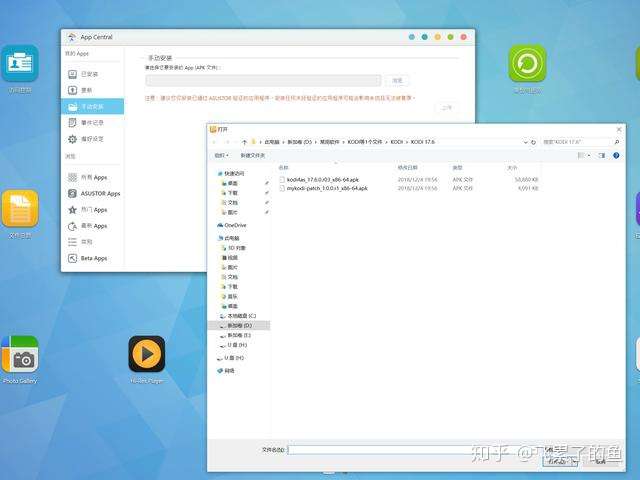Open Installed apps in App Central sidebar

(89, 74)
